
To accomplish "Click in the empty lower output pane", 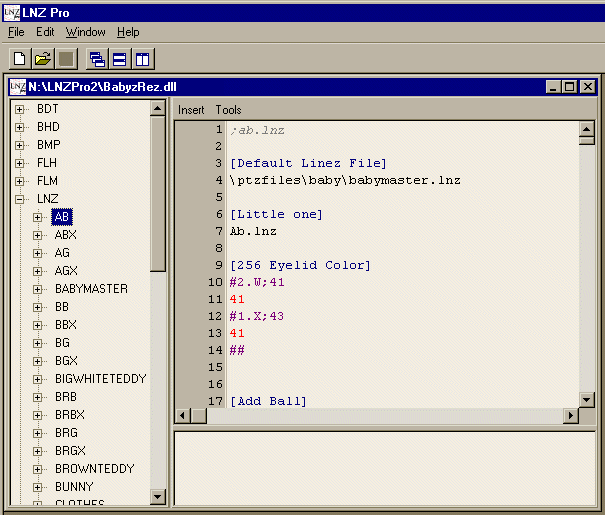I will tap(385, 468).
